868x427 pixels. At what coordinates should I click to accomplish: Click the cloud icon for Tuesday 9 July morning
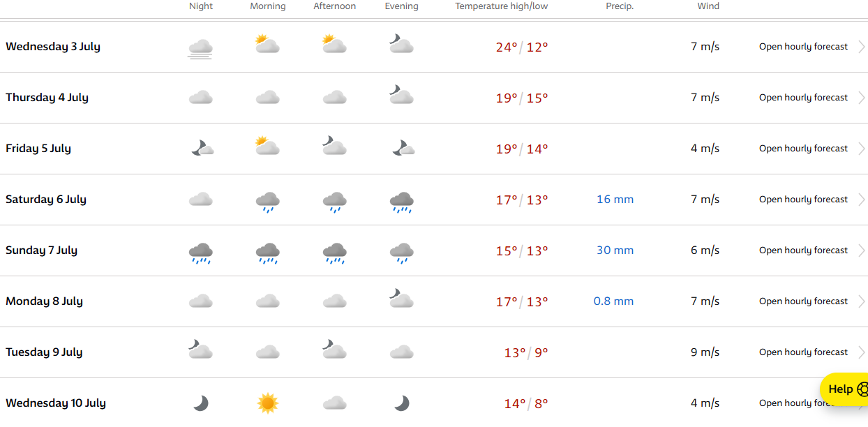pyautogui.click(x=267, y=352)
